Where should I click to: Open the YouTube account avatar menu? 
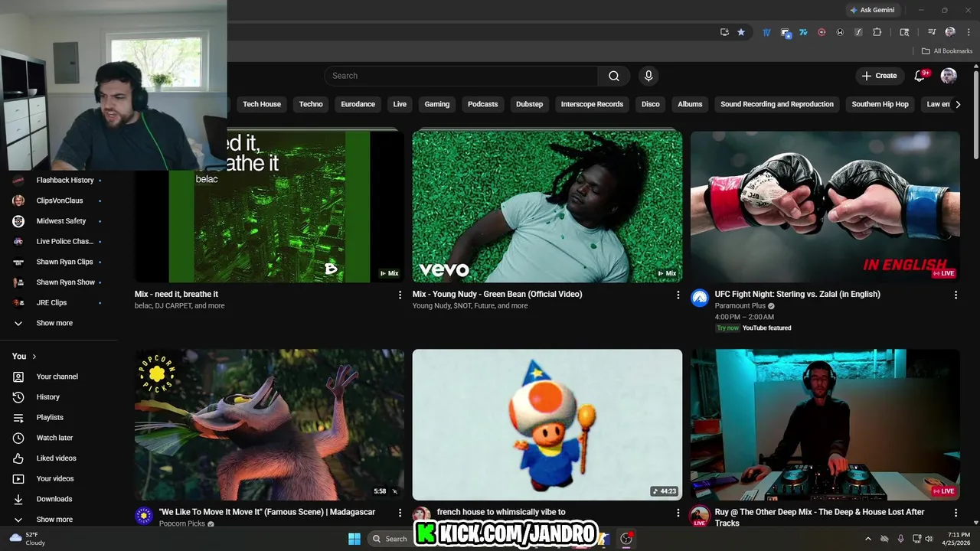[x=949, y=76]
